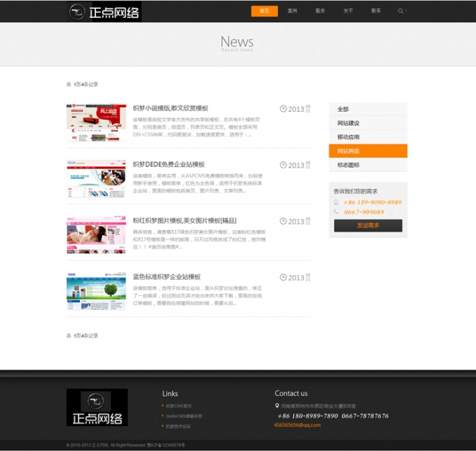This screenshot has height=451, width=476.
Task: Click the phone number 0667-909089
Action: 364,212
